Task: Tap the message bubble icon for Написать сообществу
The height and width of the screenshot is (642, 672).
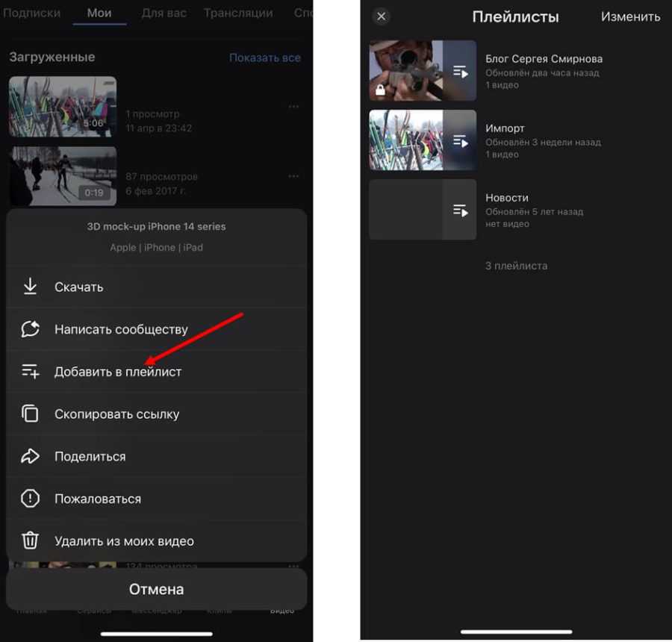Action: point(30,329)
